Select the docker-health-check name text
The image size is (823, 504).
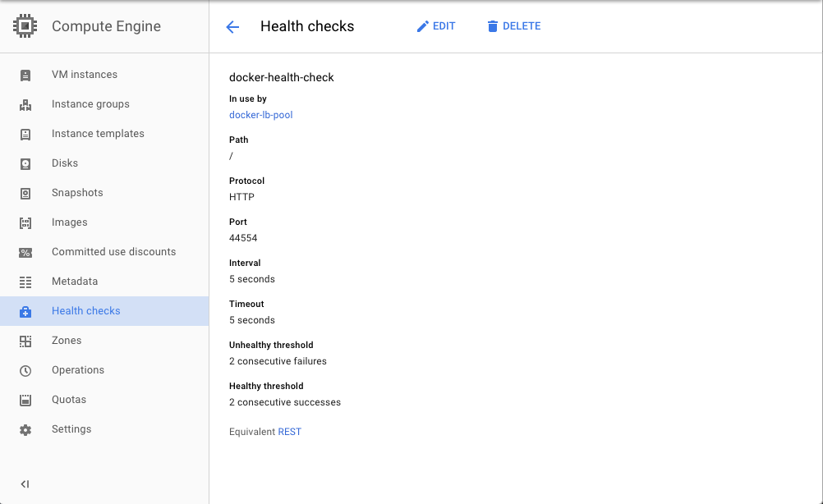(282, 78)
